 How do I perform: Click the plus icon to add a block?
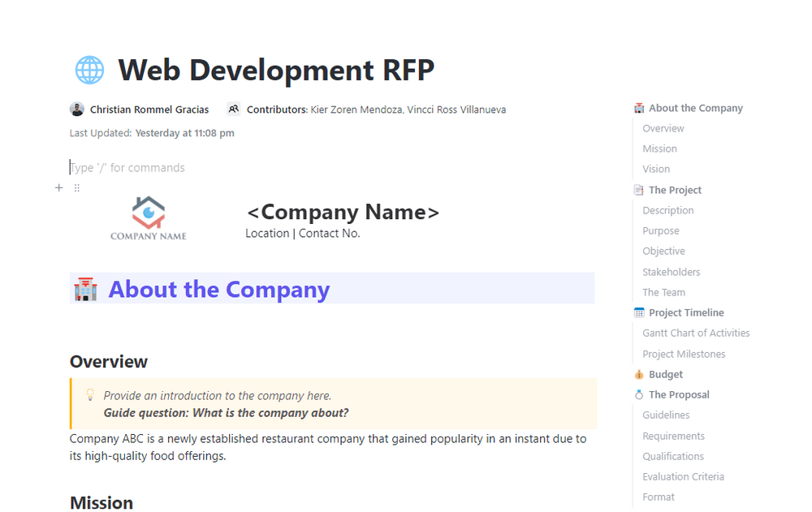click(x=58, y=187)
